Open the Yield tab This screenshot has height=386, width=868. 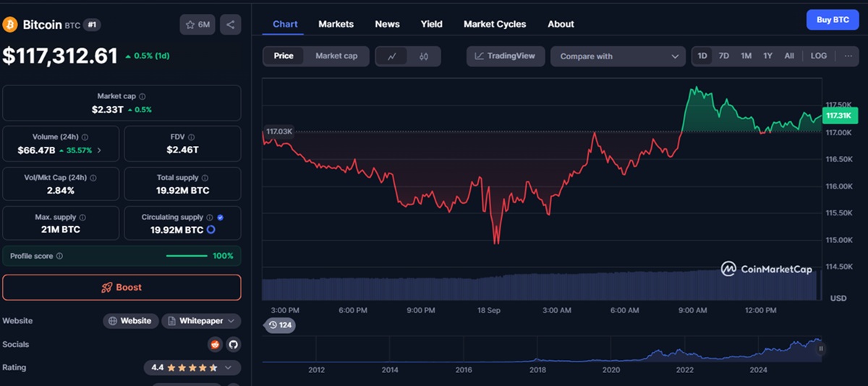click(x=432, y=24)
